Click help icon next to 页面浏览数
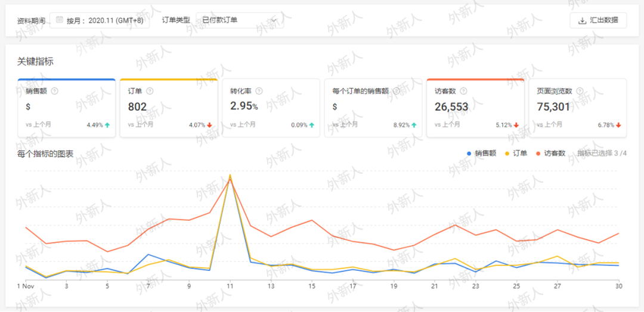This screenshot has width=644, height=312. (x=580, y=91)
